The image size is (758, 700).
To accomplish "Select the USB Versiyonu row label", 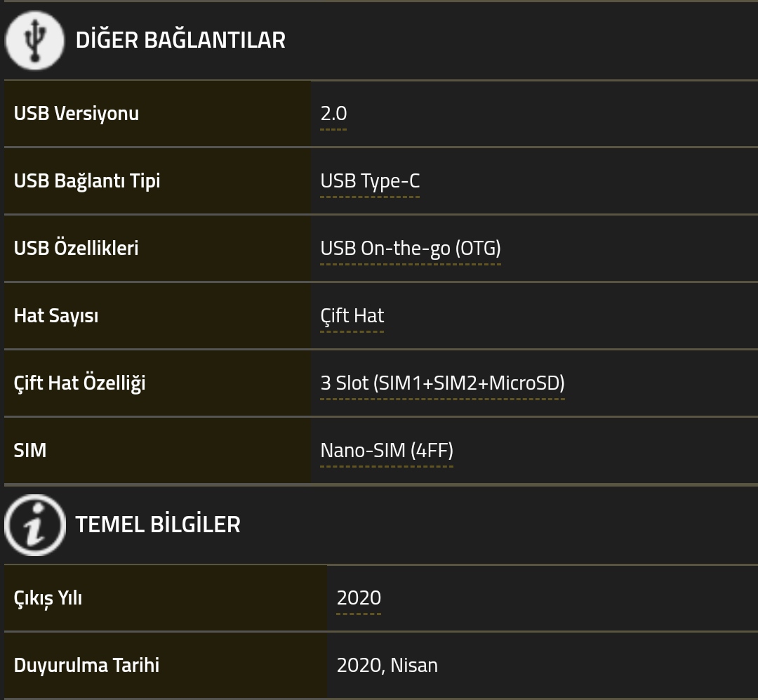I will point(77,114).
